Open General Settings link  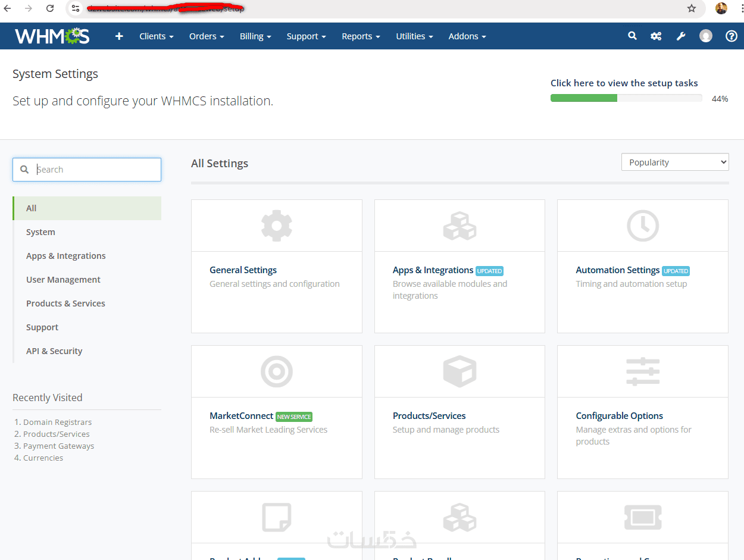[243, 270]
